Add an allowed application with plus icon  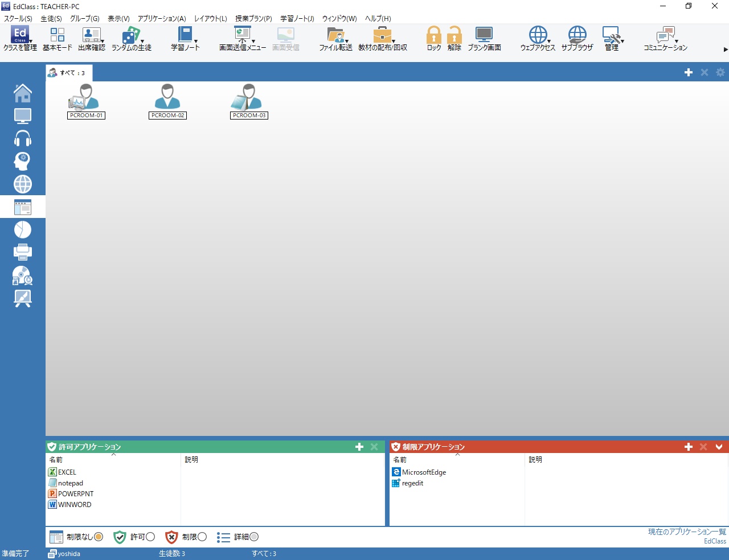tap(359, 447)
